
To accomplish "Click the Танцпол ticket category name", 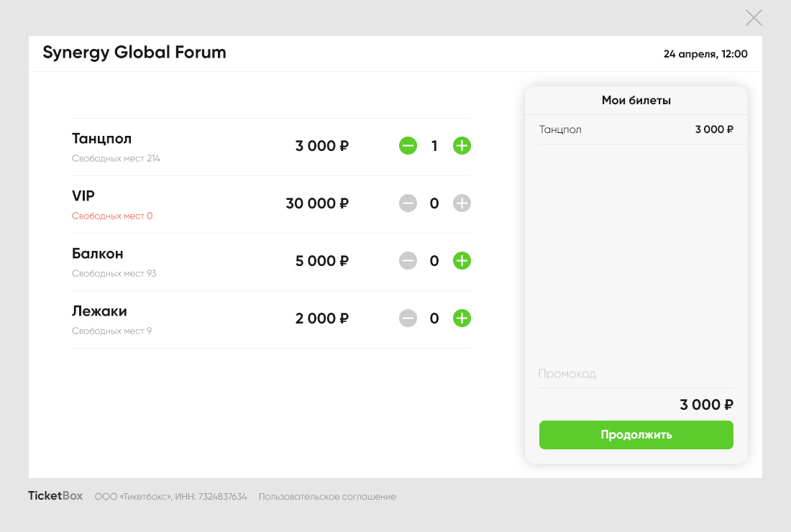I will coord(101,139).
